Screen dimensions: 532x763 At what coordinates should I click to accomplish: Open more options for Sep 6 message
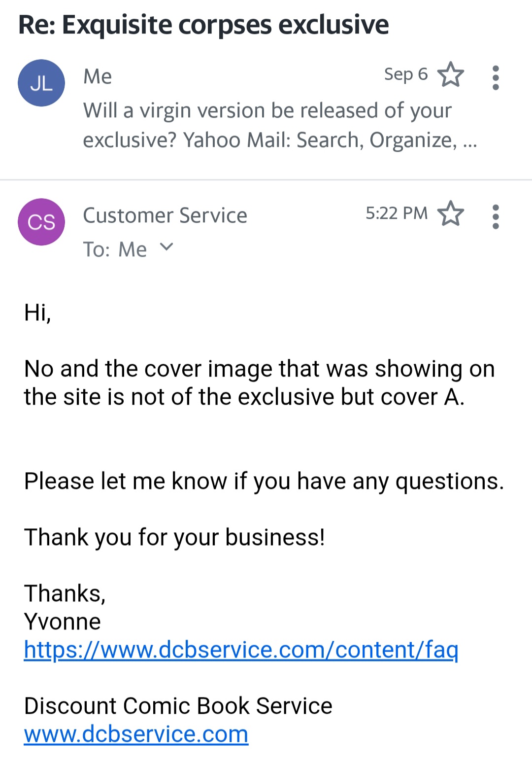click(x=496, y=78)
